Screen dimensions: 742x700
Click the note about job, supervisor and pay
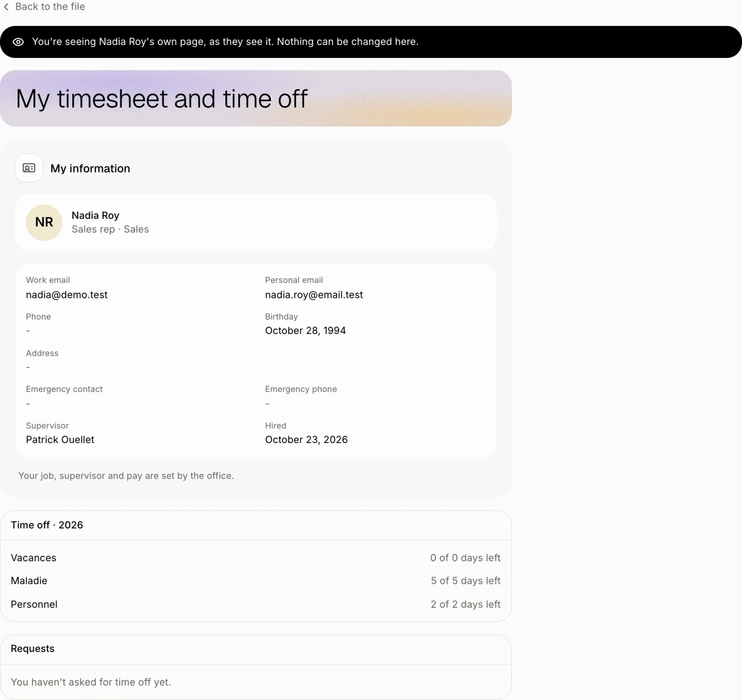(126, 476)
